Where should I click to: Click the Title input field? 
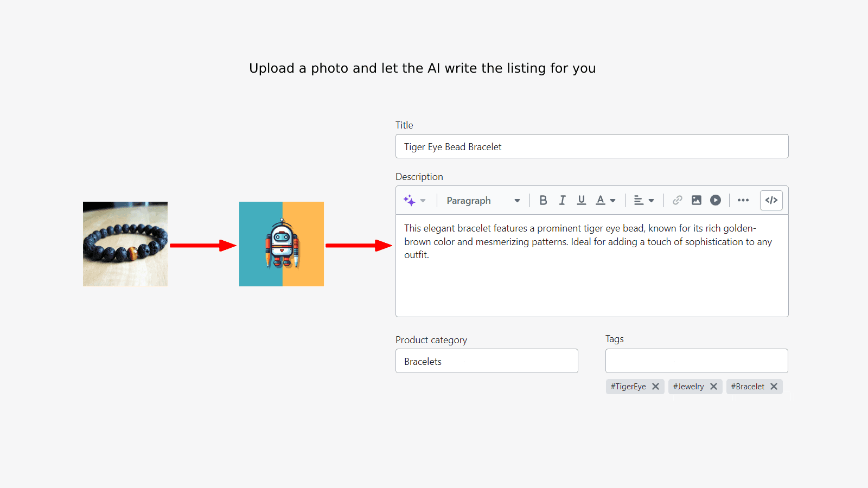[591, 146]
